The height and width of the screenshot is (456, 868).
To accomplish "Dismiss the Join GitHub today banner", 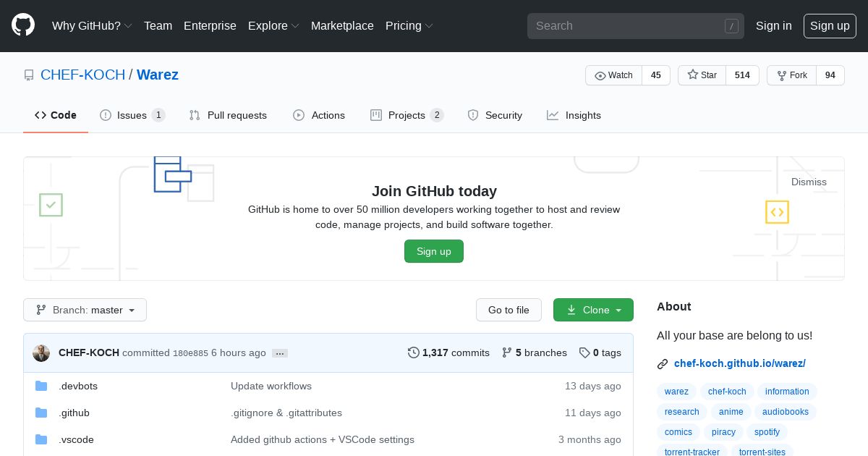I will point(809,182).
